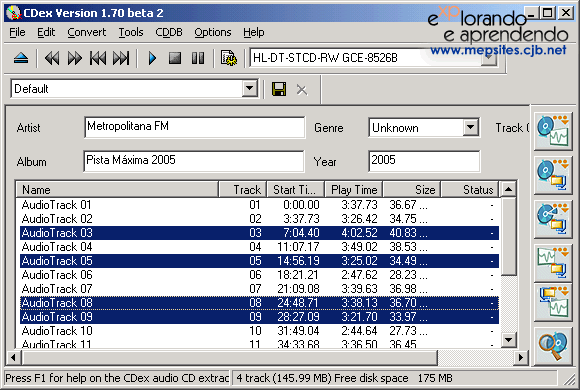Start playback with the Play icon
This screenshot has height=390, width=580.
pyautogui.click(x=152, y=58)
